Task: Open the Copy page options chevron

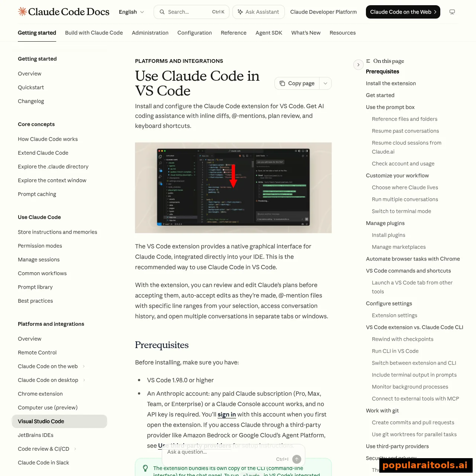Action: pos(325,83)
